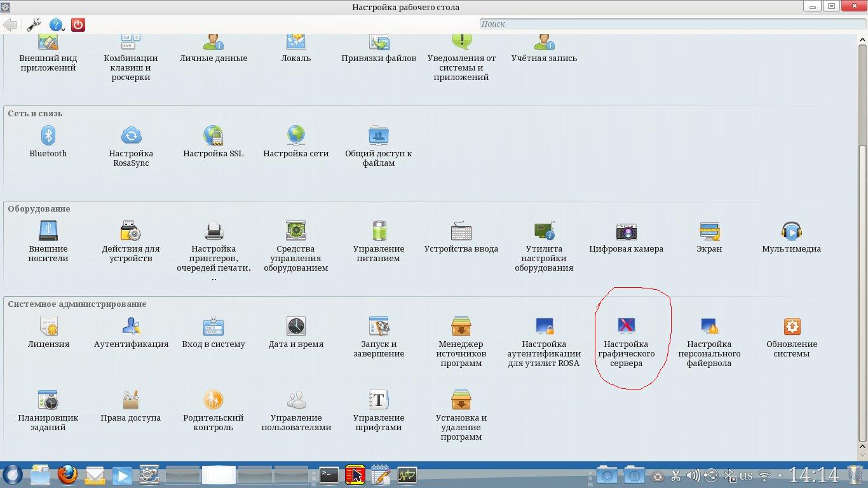Open Родительский контроль
This screenshot has width=868, height=488.
coord(214,410)
